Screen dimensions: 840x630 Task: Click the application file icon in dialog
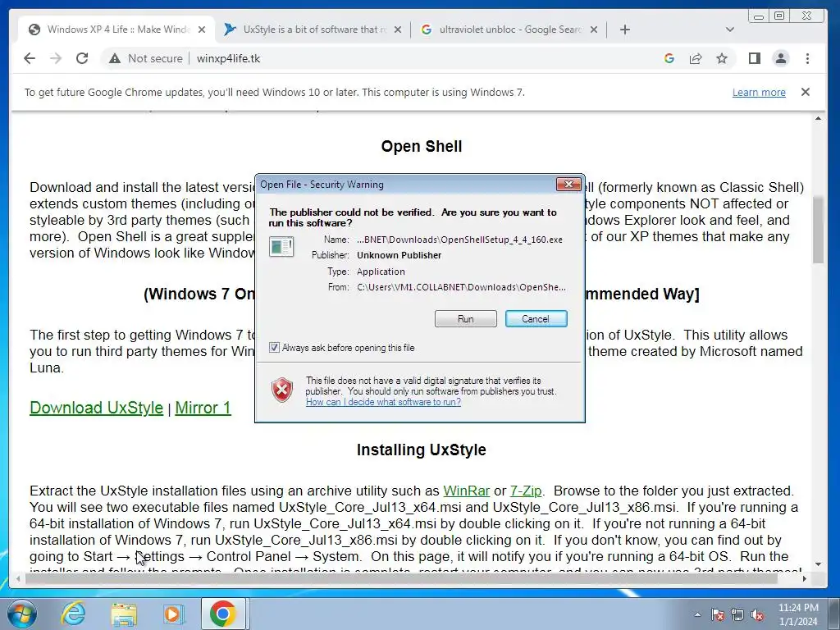281,246
